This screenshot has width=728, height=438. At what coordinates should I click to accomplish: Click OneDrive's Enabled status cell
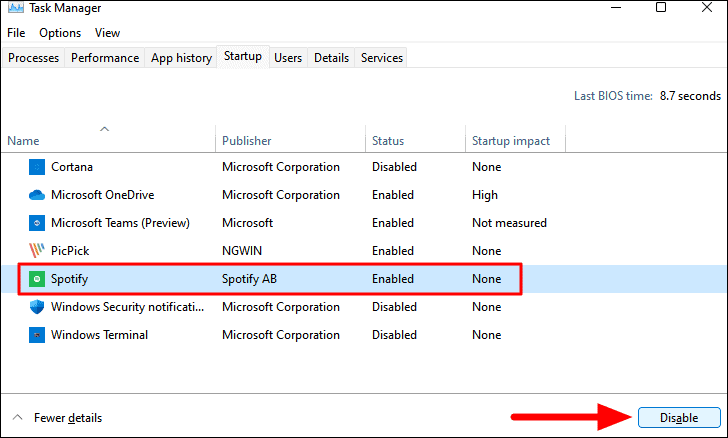tap(393, 195)
